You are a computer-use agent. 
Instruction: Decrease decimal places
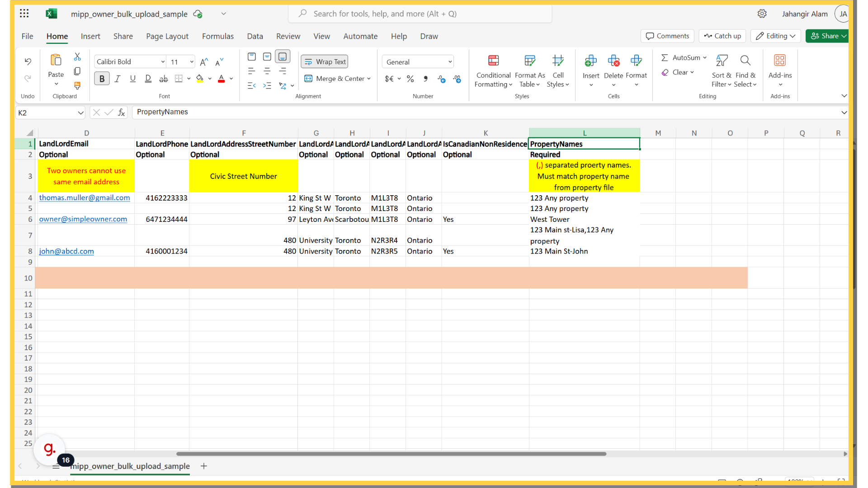coord(457,79)
